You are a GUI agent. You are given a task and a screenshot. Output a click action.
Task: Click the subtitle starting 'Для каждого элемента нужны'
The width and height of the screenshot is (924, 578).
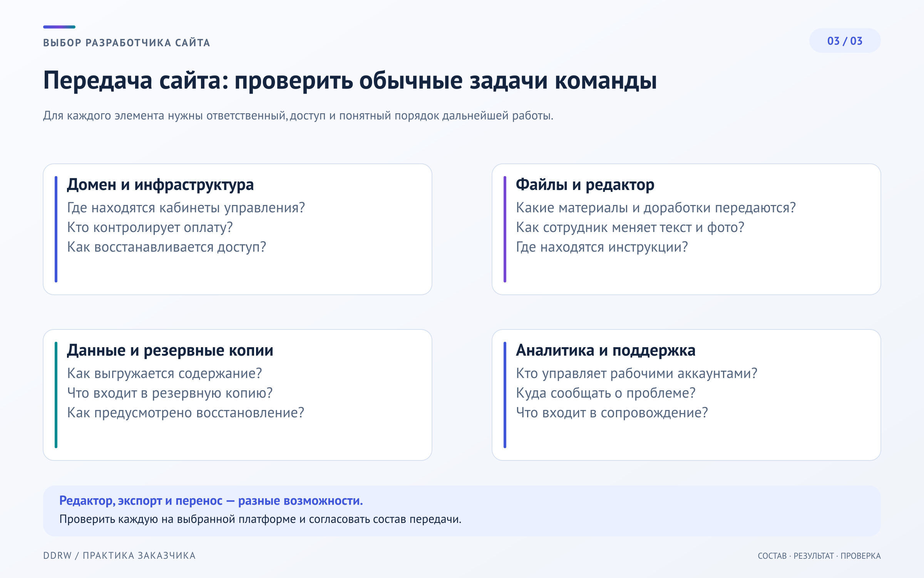tap(298, 116)
